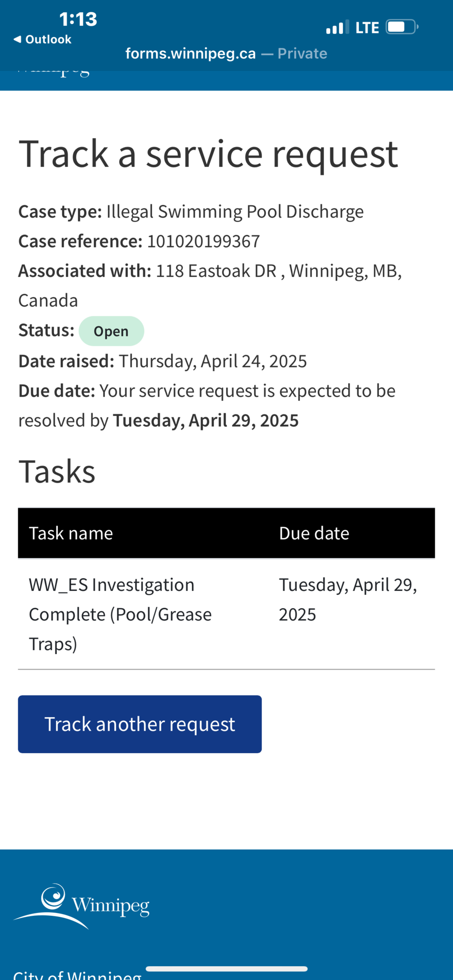This screenshot has width=453, height=980.
Task: Click the partially hidden Winnipeg header logo
Action: click(53, 73)
